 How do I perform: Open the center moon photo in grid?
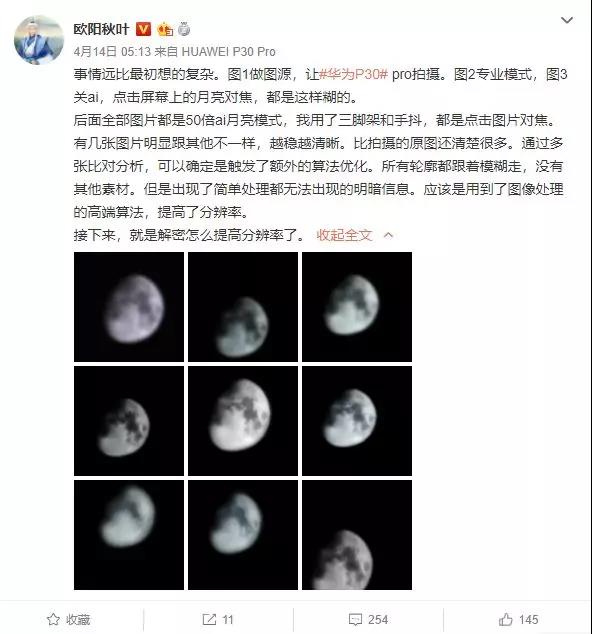pos(243,421)
